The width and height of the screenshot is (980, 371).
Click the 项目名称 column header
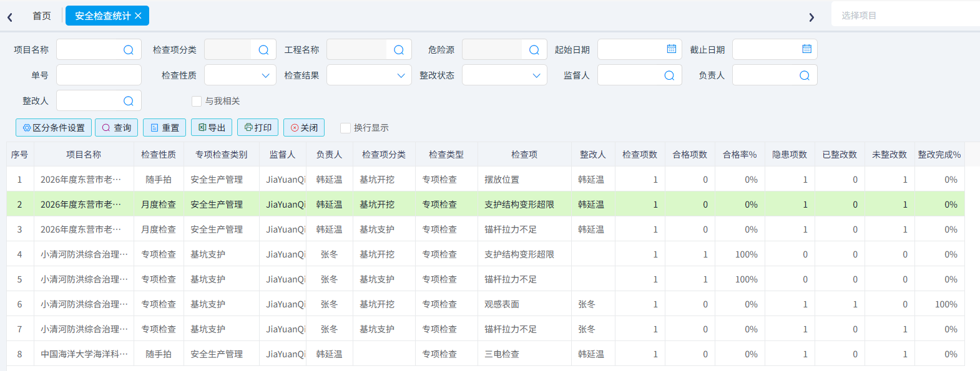(84, 155)
